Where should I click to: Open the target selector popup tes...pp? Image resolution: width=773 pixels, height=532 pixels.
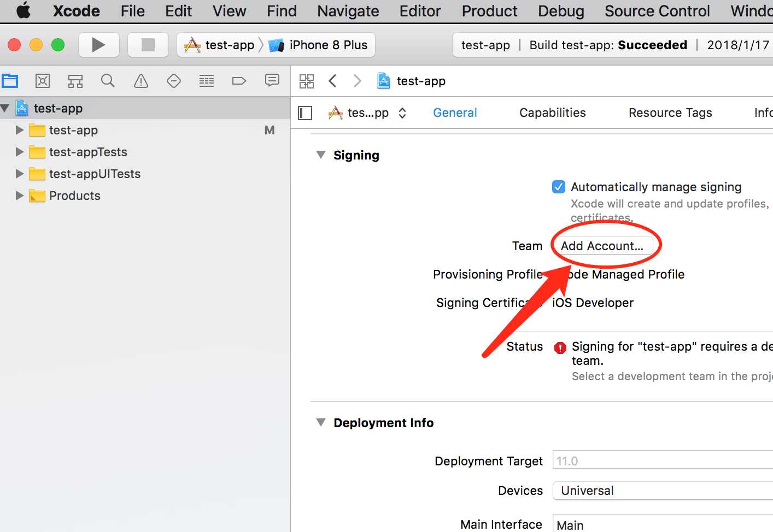point(367,113)
